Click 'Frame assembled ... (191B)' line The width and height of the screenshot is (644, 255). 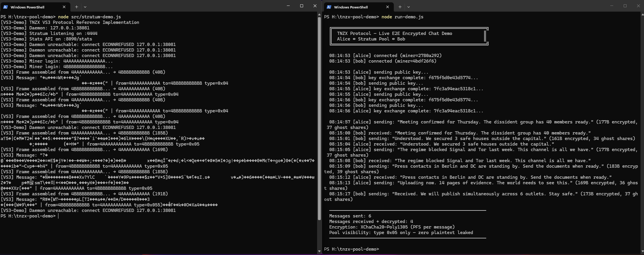pos(84,194)
